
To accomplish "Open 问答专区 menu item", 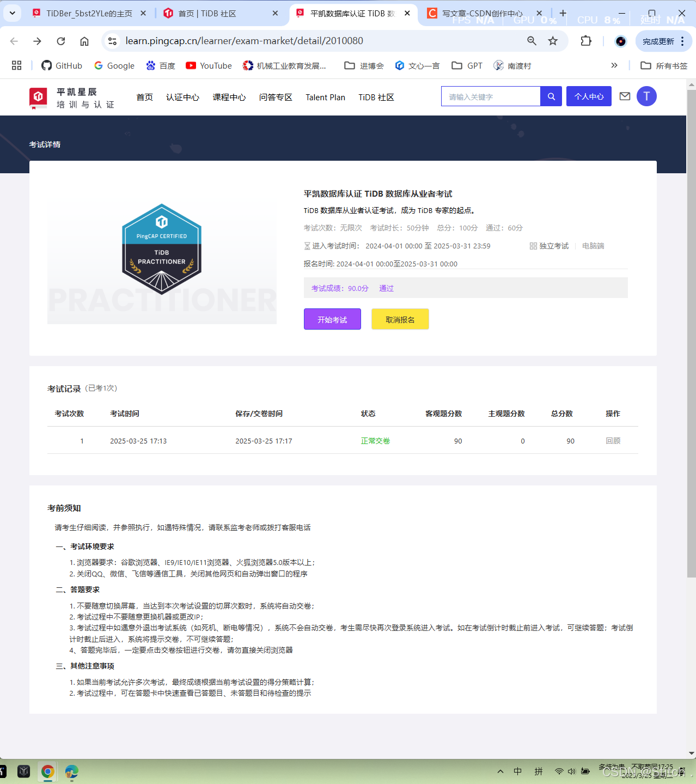I will [x=276, y=97].
